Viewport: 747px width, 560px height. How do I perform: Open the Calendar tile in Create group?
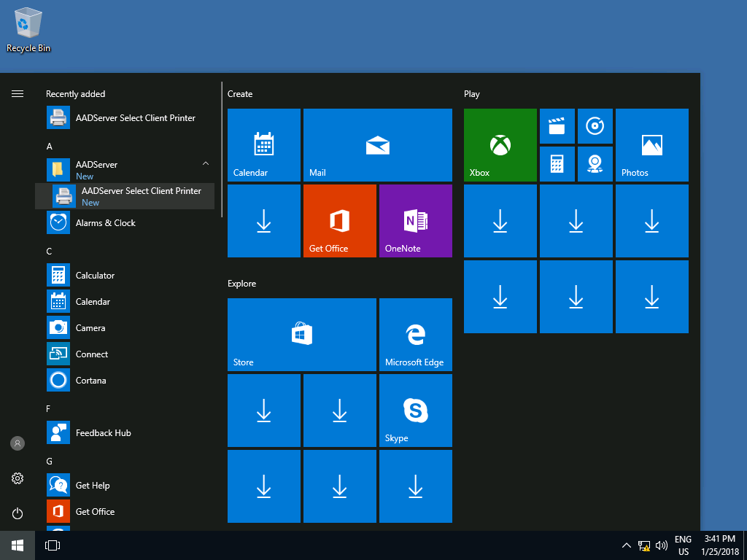tap(263, 145)
